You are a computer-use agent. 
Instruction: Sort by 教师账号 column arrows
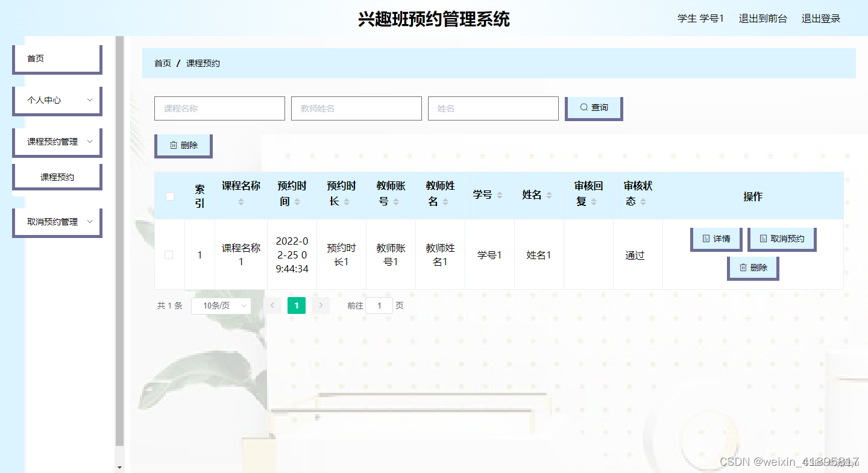tap(396, 202)
